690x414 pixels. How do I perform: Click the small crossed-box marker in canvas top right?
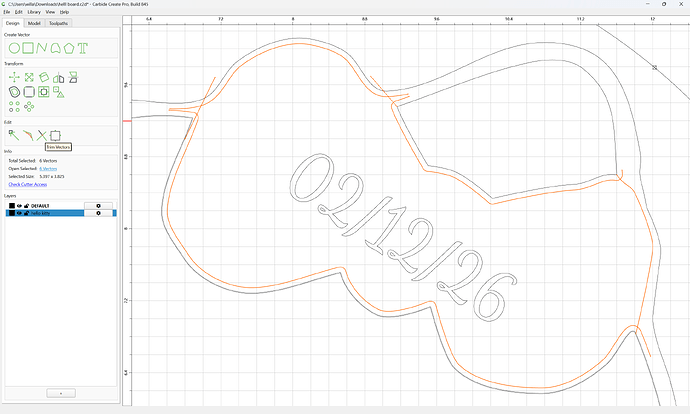coord(654,67)
